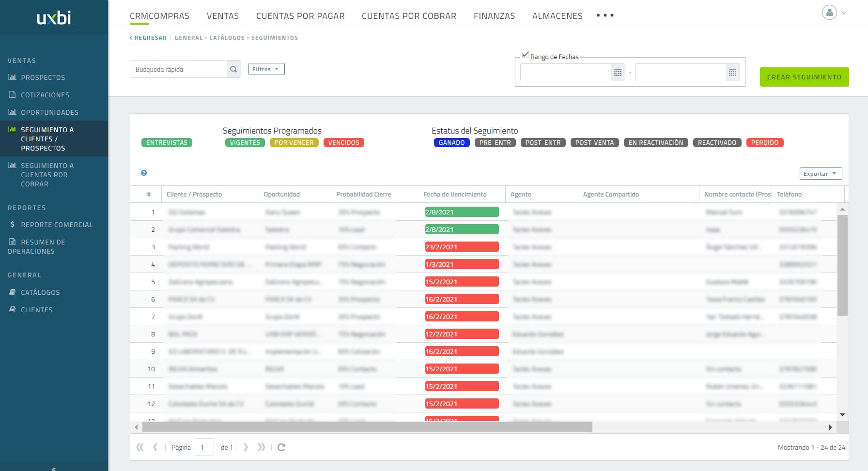Toggle the VENCIDOS filter tag
The width and height of the screenshot is (868, 471).
tap(344, 143)
